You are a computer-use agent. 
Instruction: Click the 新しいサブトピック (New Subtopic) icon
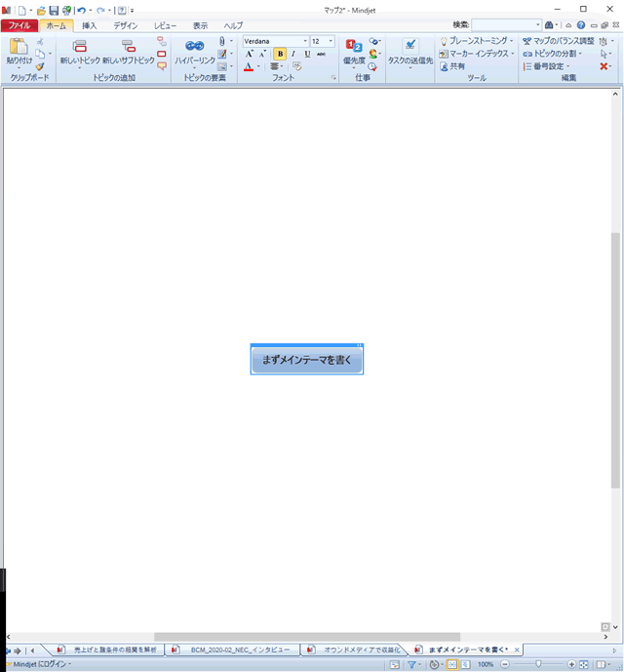128,47
